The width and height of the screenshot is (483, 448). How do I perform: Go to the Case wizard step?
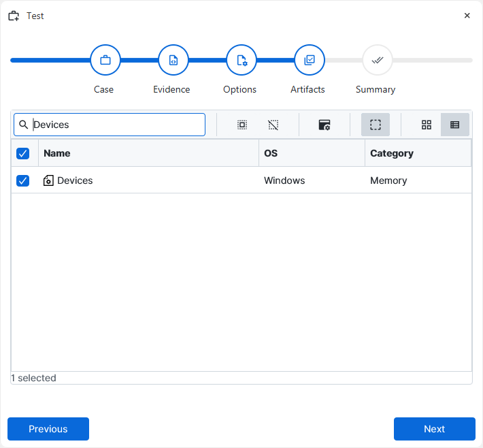pos(105,60)
